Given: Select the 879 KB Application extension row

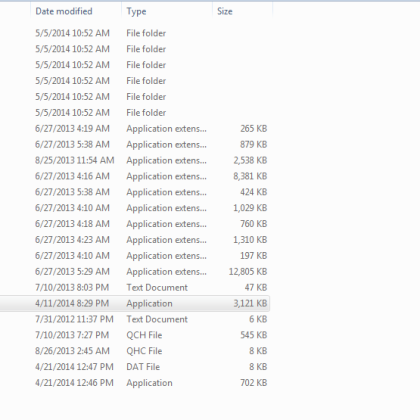Looking at the screenshot, I should point(135,145).
